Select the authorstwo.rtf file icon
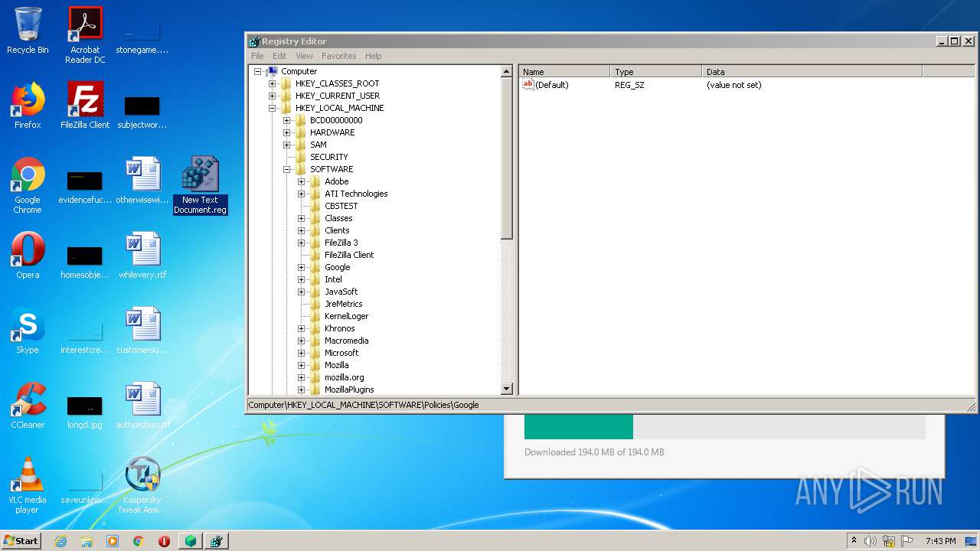This screenshot has width=980, height=551. click(x=142, y=406)
